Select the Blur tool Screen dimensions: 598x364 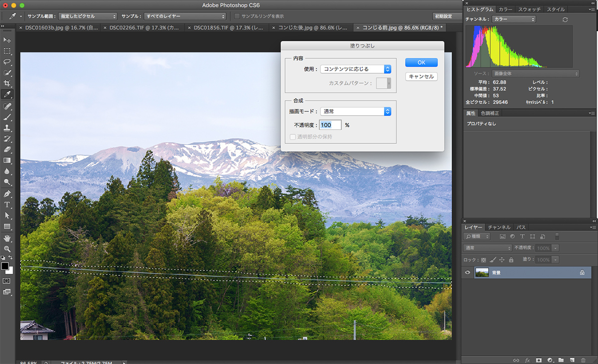(x=7, y=171)
